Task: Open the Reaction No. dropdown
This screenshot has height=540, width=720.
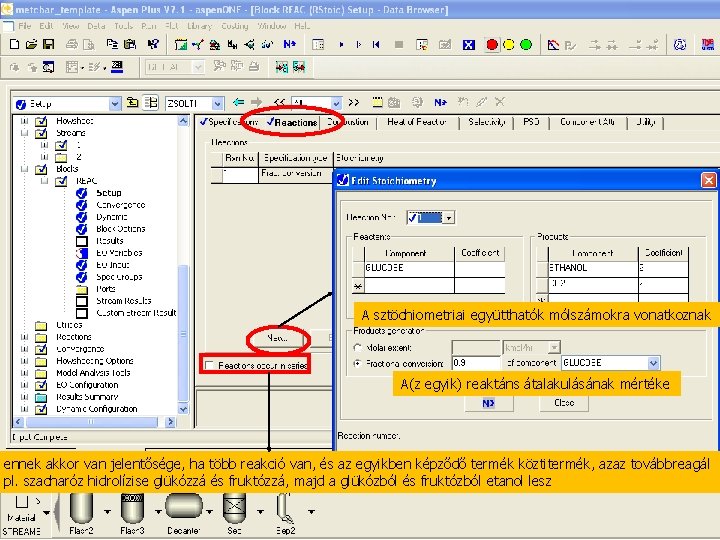Action: pyautogui.click(x=449, y=218)
